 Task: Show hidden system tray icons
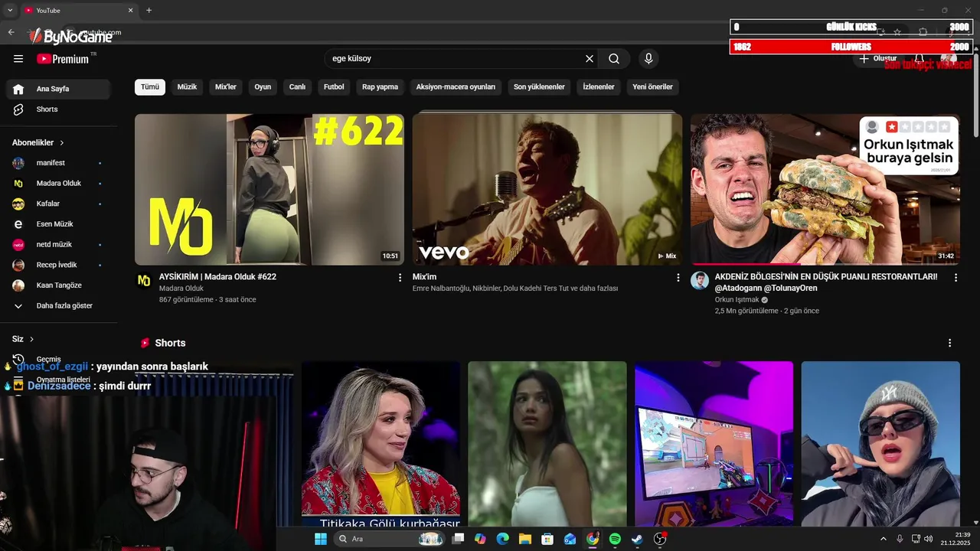pyautogui.click(x=884, y=539)
